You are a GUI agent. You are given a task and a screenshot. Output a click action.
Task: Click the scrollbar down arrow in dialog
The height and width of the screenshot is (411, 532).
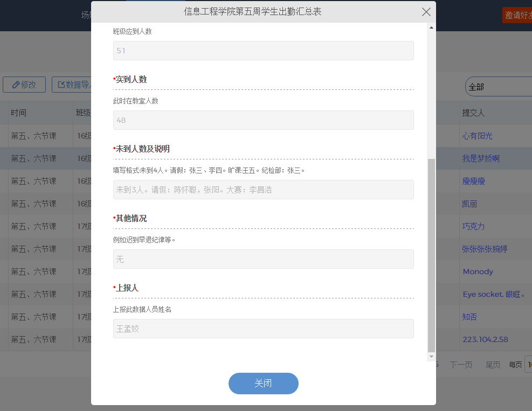pos(431,357)
